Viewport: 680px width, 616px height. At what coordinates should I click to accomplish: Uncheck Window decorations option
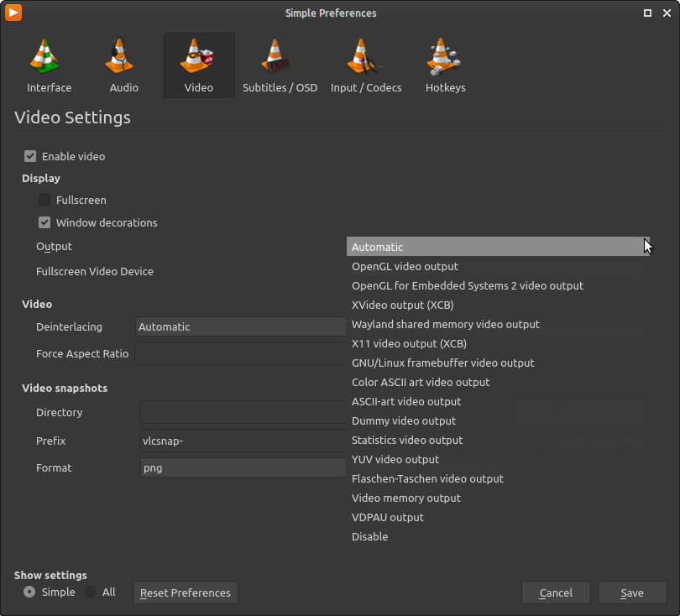point(44,223)
